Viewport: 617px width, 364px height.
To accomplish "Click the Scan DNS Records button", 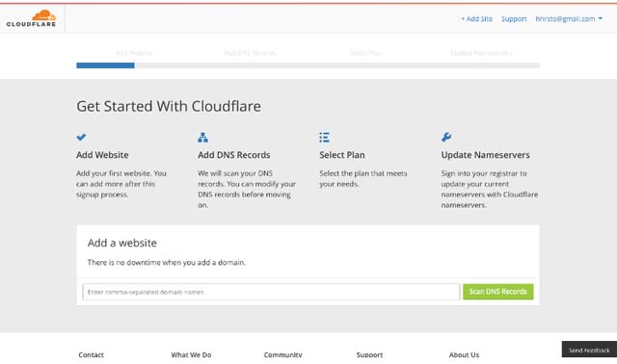I will click(x=498, y=291).
